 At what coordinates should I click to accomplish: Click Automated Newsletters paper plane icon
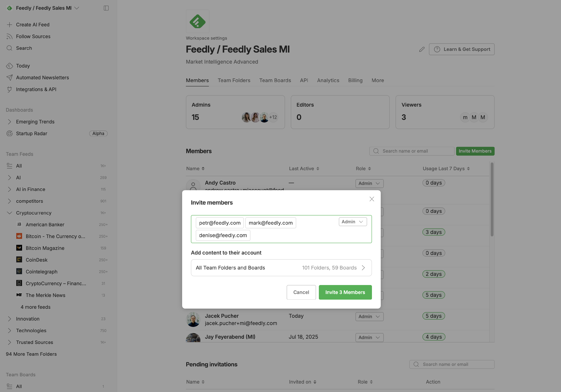pyautogui.click(x=9, y=77)
